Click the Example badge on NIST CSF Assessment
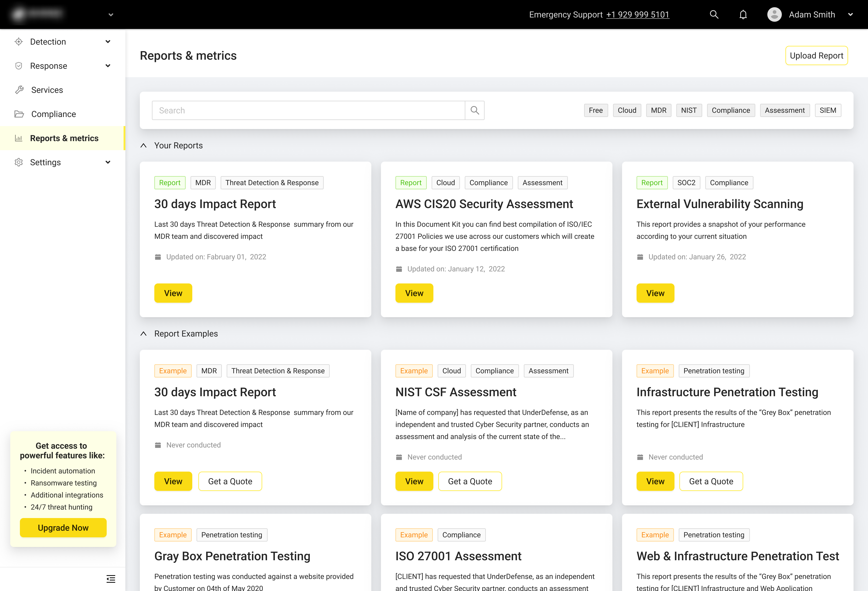Screen dimensions: 868x591 (414, 371)
